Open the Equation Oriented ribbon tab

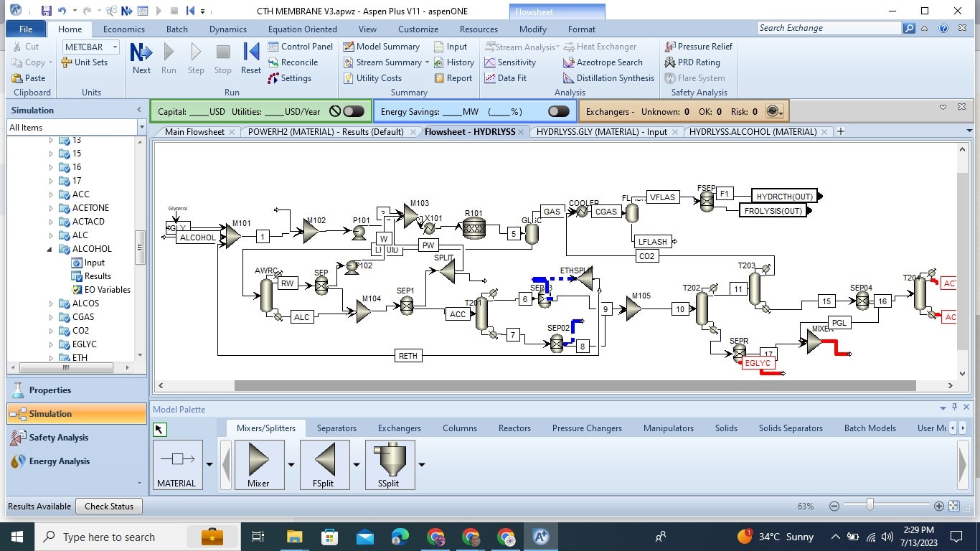(x=302, y=29)
